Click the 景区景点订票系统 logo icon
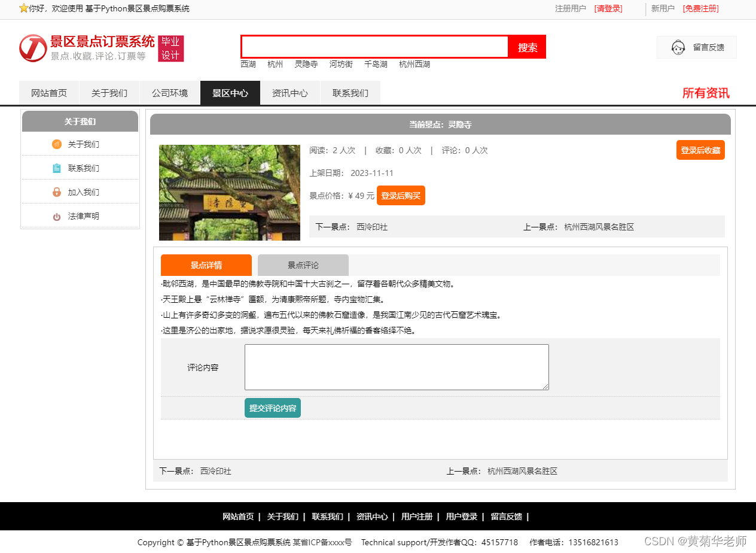Screen dimensions: 756x553 [34, 48]
